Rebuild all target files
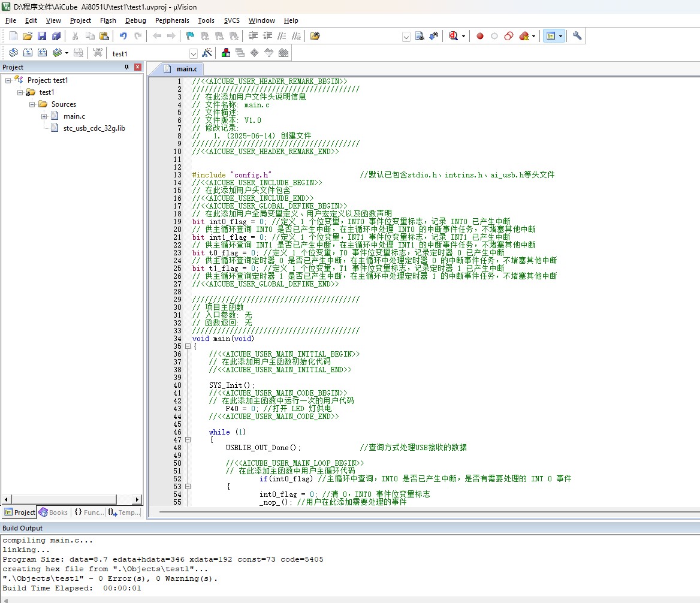Screen dimensions: 700x603 (42, 53)
